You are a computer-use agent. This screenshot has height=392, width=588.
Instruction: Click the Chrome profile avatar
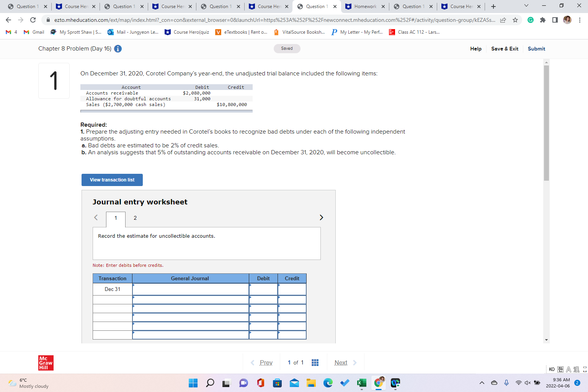coord(567,20)
